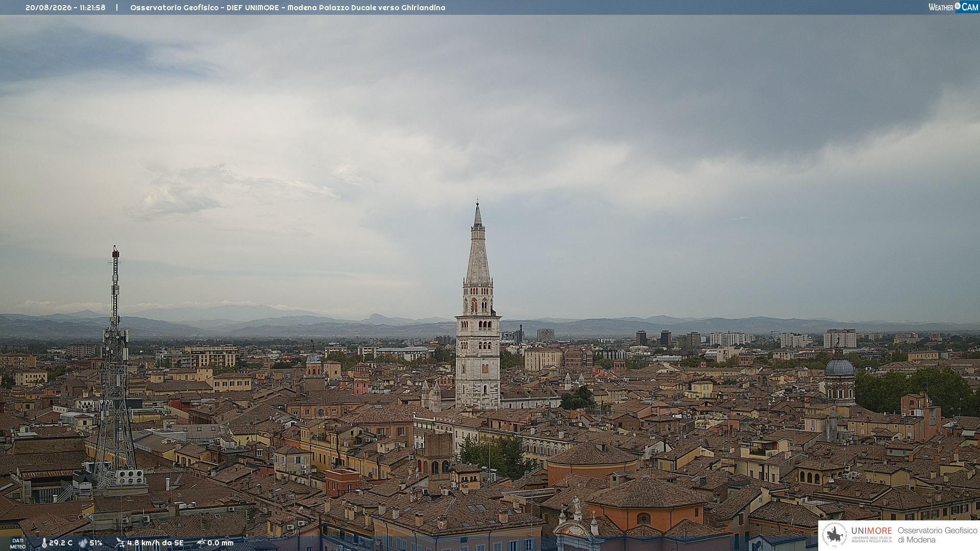
Task: Open the UNIMORE wordmark text
Action: click(x=872, y=531)
